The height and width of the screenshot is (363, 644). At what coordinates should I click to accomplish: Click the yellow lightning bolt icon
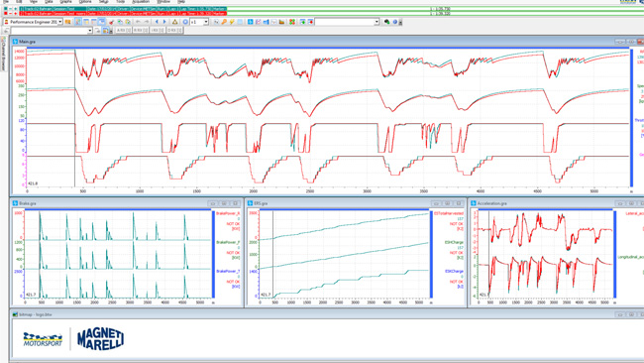pos(232,22)
